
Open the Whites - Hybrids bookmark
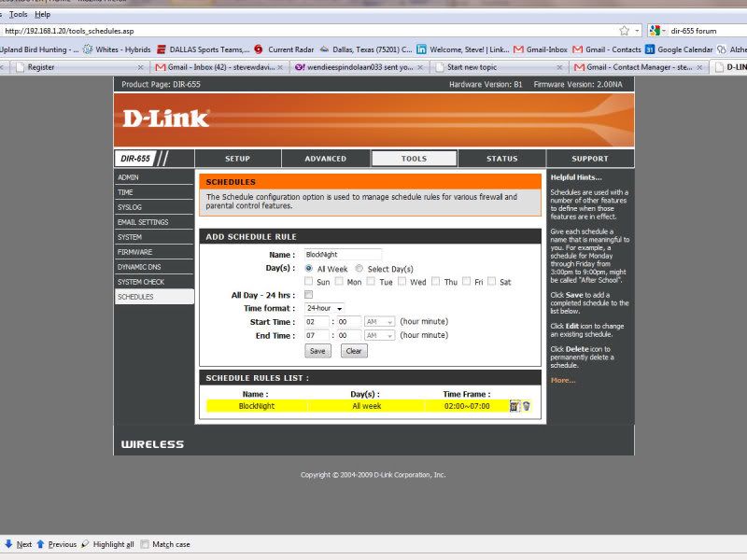click(x=118, y=49)
